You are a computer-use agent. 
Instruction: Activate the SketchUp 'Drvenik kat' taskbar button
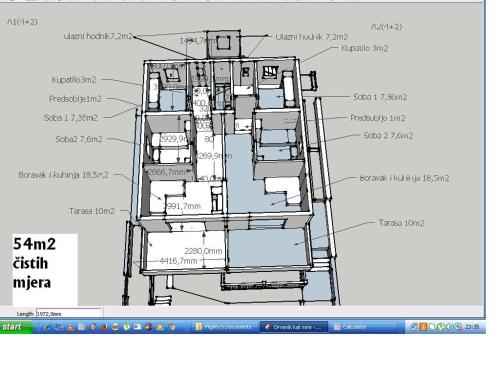pyautogui.click(x=293, y=327)
